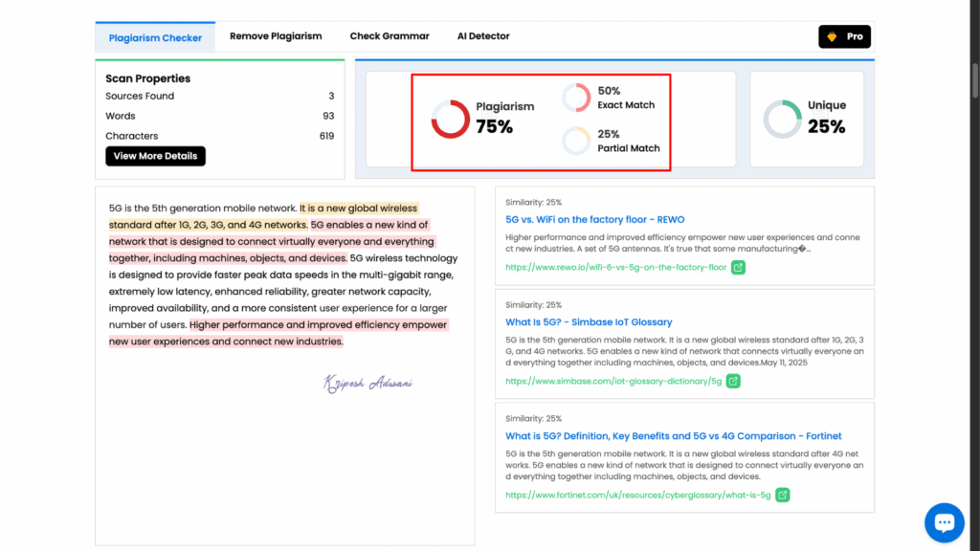Click the Unique 25% donut chart
Image resolution: width=980 pixels, height=551 pixels.
click(783, 119)
